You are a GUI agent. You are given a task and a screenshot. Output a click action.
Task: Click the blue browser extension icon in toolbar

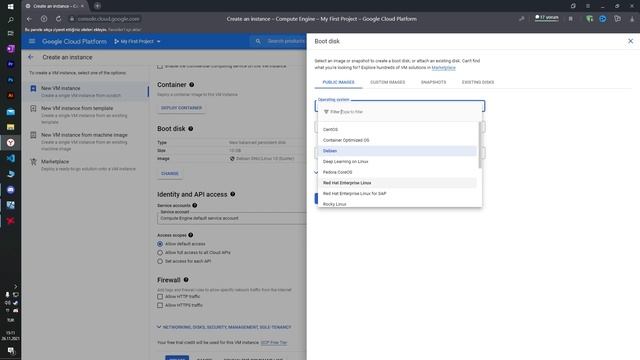click(x=603, y=19)
